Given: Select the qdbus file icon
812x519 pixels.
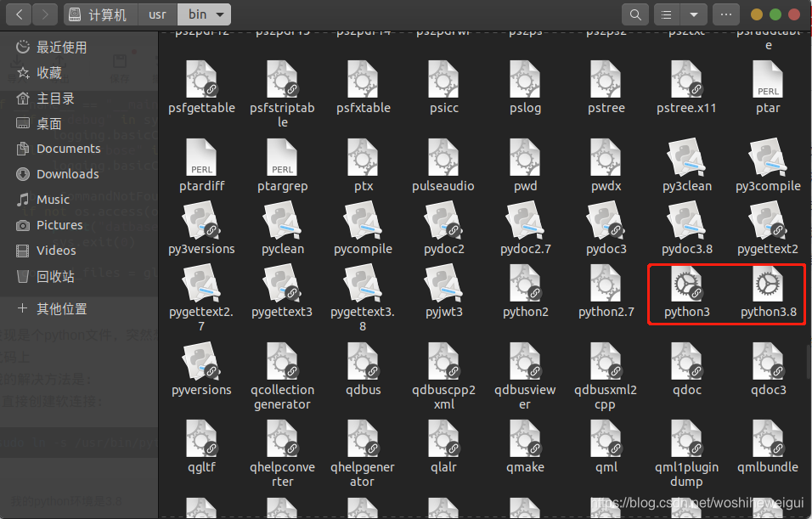Looking at the screenshot, I should 363,361.
